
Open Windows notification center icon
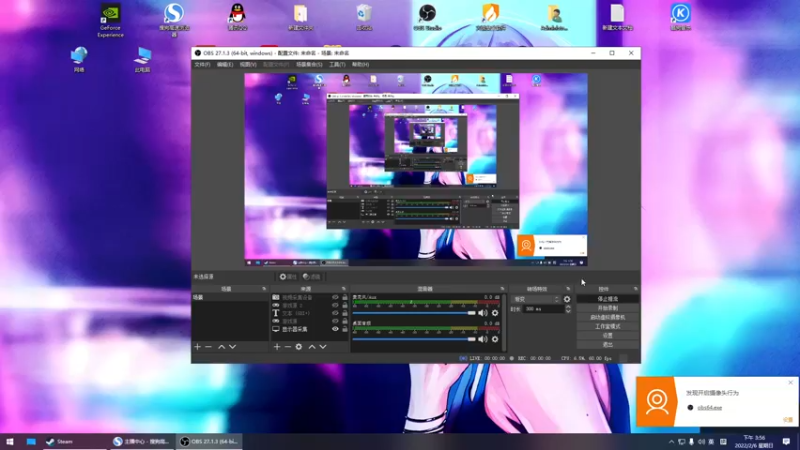pos(786,442)
